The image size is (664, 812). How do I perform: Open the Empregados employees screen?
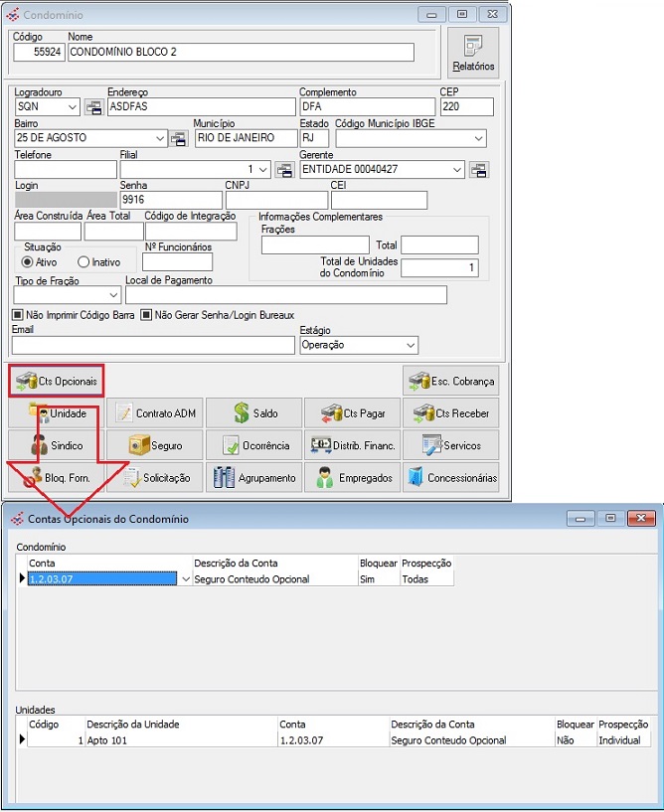(x=352, y=478)
